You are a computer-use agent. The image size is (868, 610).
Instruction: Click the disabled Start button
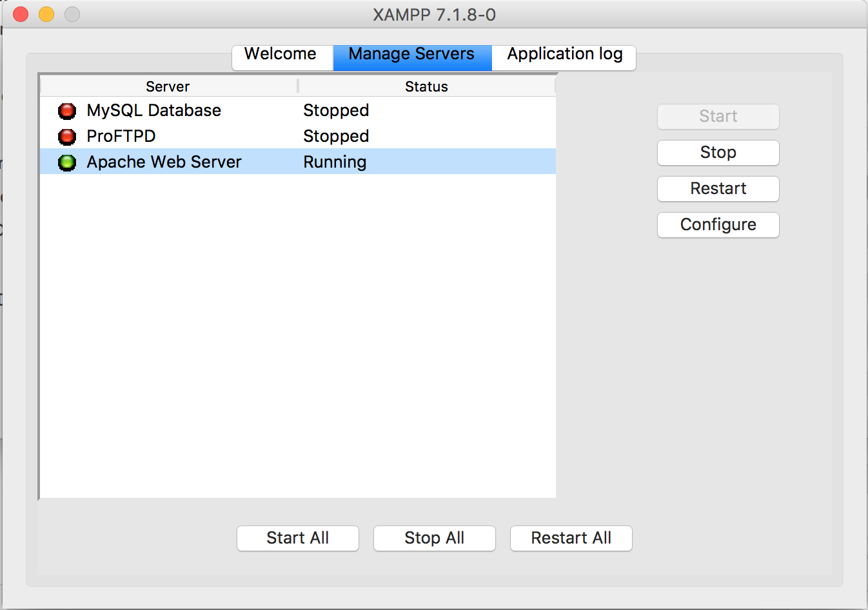[718, 117]
